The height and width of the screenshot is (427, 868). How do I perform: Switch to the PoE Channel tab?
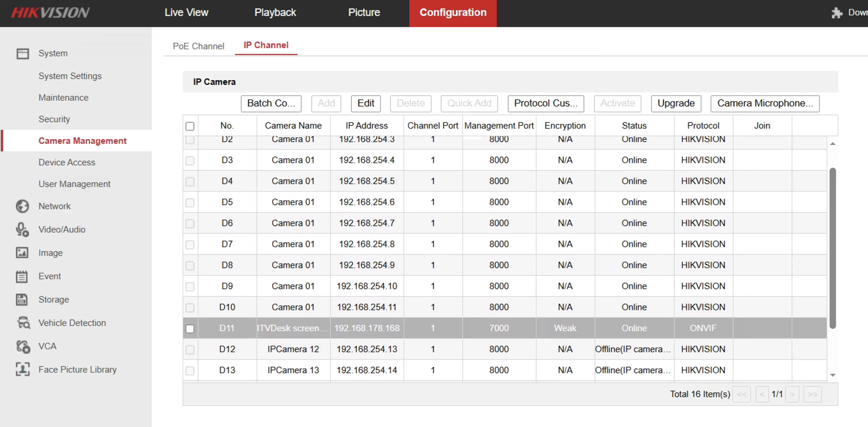click(x=198, y=46)
